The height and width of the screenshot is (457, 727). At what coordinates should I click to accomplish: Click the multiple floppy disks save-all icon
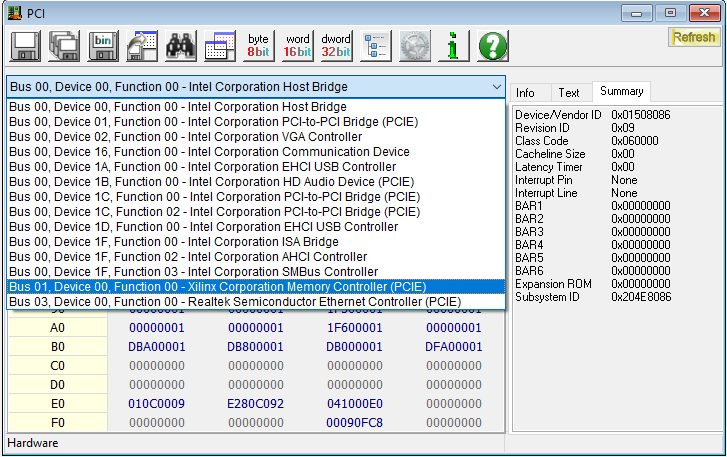coord(64,46)
